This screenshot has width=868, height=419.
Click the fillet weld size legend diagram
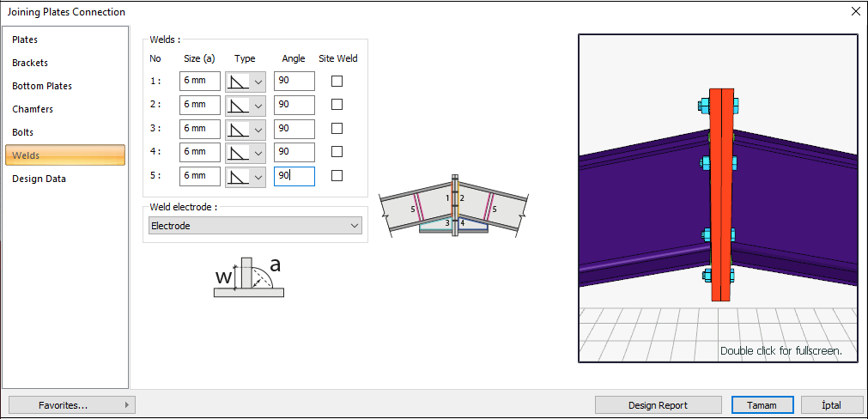(249, 277)
